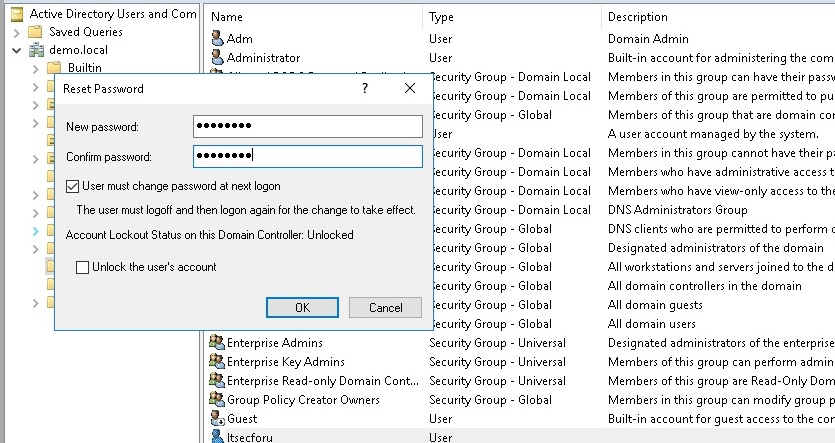This screenshot has height=443, width=835.
Task: Click the New password input field
Action: (x=308, y=126)
